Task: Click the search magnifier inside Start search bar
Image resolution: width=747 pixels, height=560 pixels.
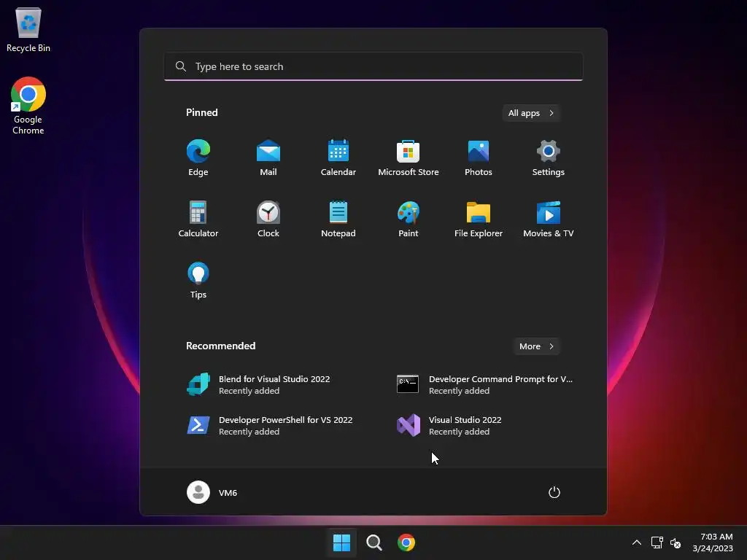Action: pos(181,66)
